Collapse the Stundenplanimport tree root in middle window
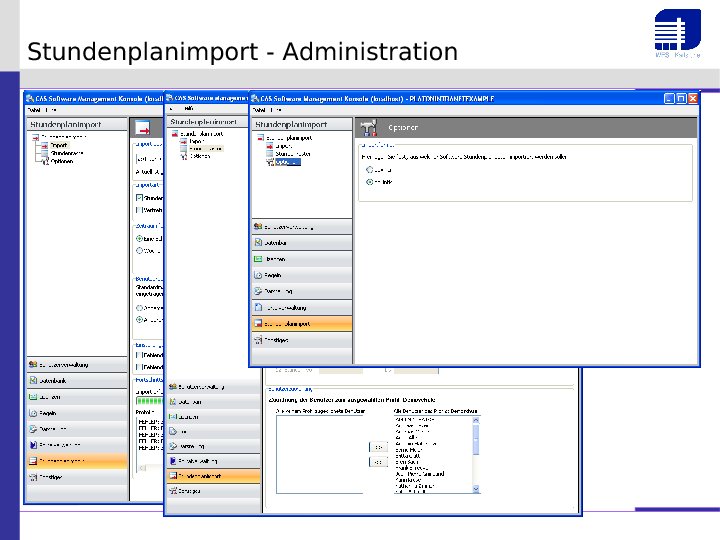720x540 pixels. coord(174,133)
